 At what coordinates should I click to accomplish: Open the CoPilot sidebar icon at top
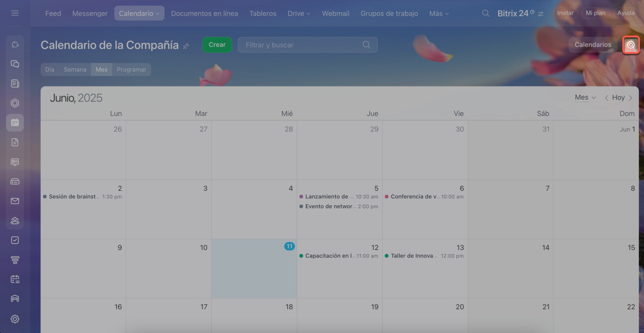click(x=15, y=44)
